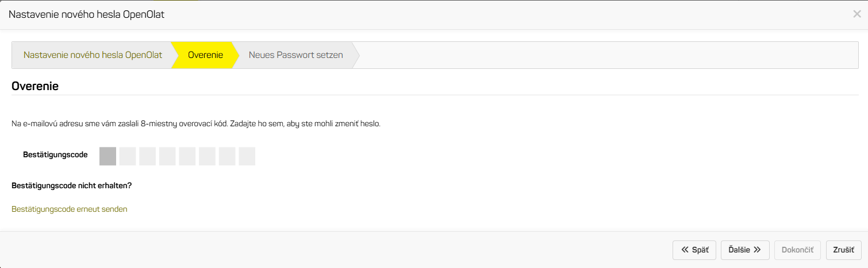Focus the first verification code digit box

[107, 156]
